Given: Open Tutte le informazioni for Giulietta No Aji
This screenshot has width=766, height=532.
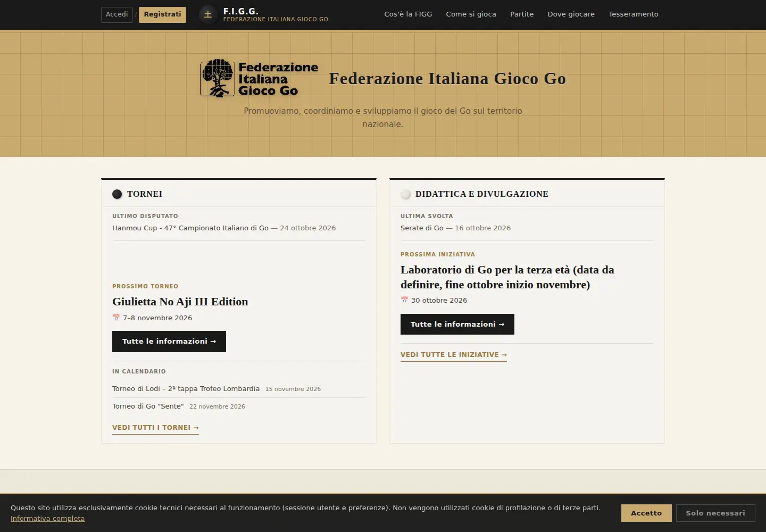Looking at the screenshot, I should click(x=169, y=342).
